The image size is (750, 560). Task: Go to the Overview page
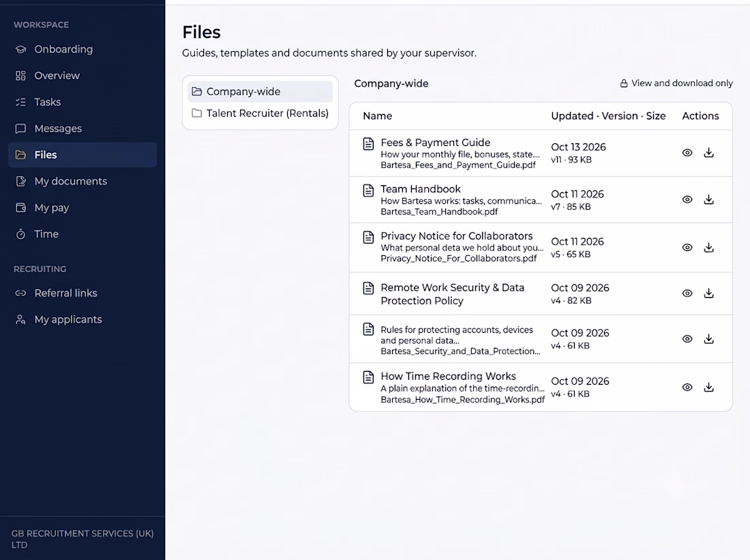click(82, 76)
